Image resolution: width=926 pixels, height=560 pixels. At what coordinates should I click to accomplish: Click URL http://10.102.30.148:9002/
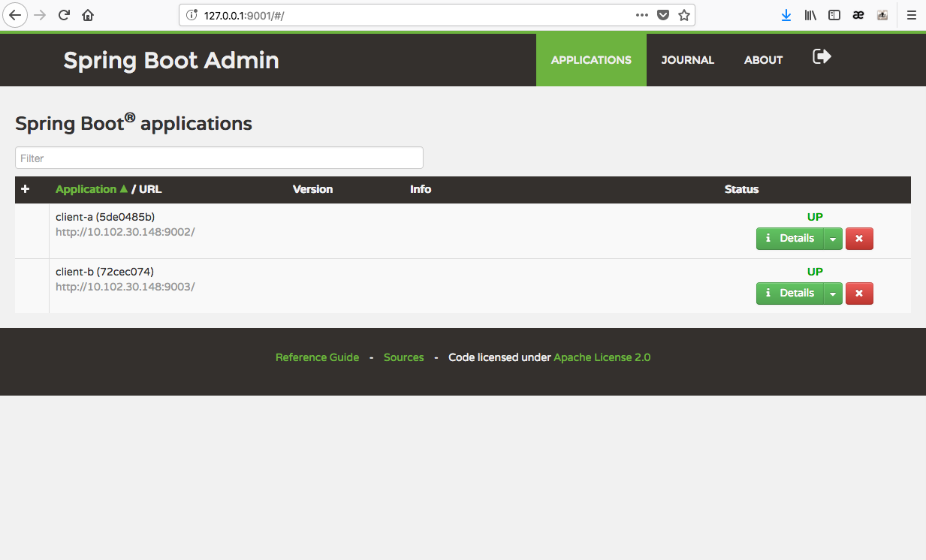125,232
